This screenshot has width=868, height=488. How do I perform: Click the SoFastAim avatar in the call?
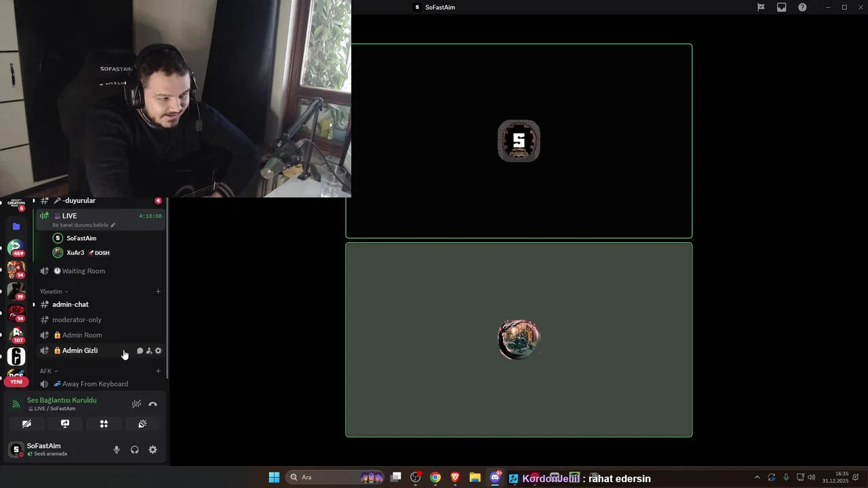(519, 141)
